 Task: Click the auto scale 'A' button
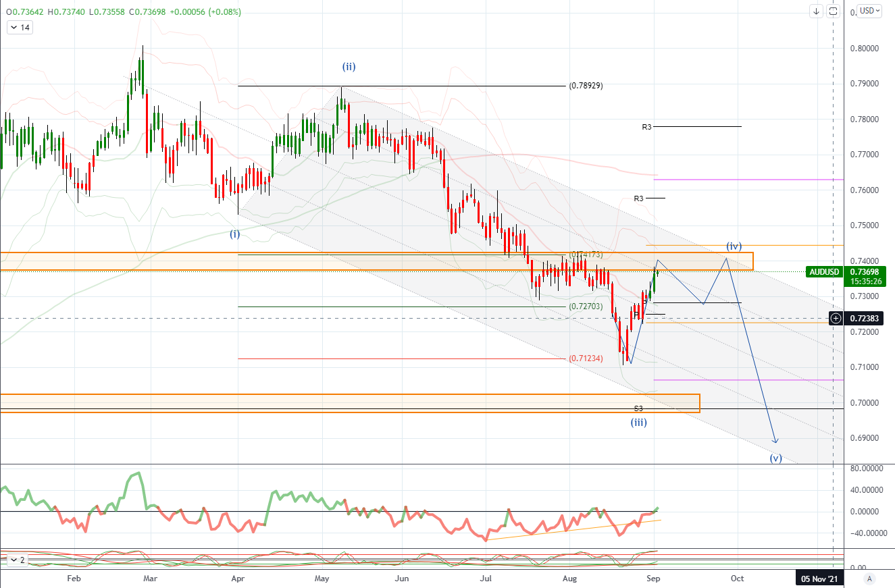869,579
